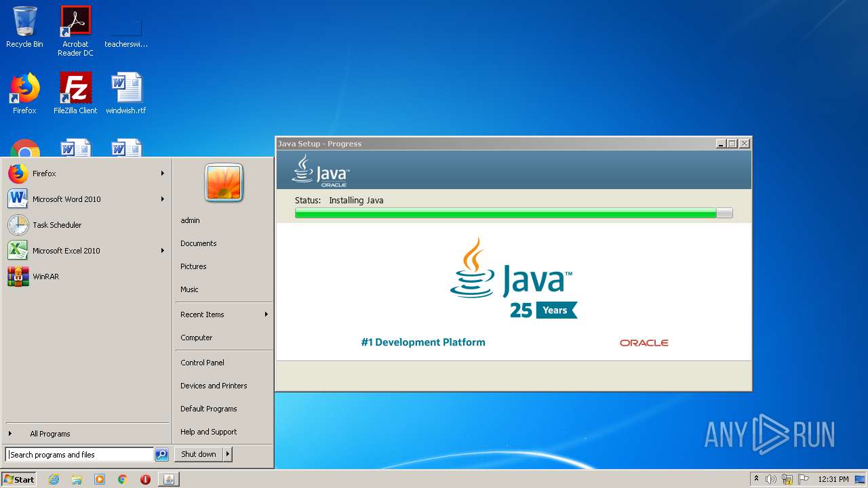Click the WinRAR icon in Start menu
This screenshot has height=488, width=868.
click(x=18, y=277)
